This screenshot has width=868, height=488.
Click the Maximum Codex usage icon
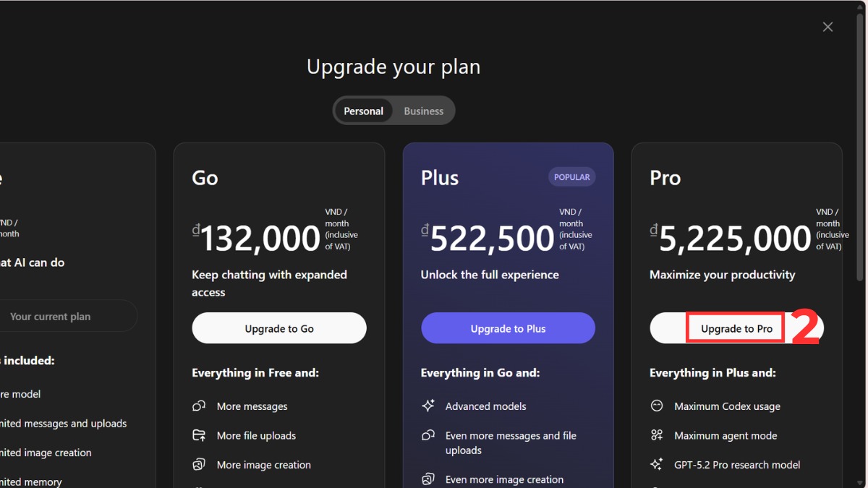click(657, 406)
